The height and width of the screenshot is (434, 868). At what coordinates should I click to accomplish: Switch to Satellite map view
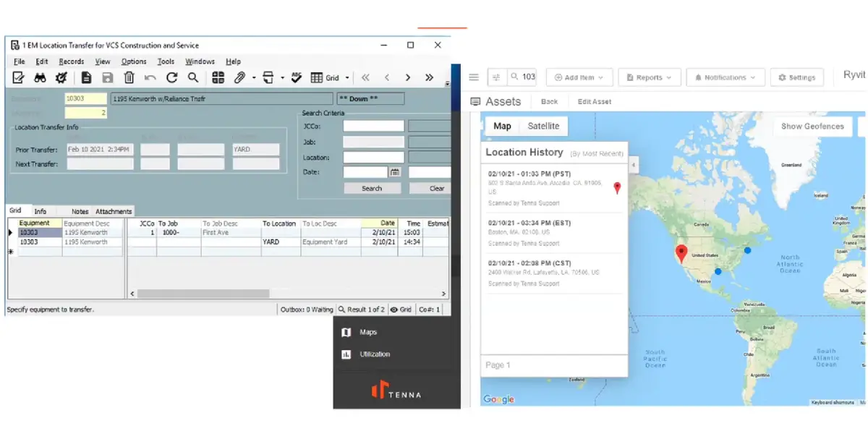tap(543, 126)
